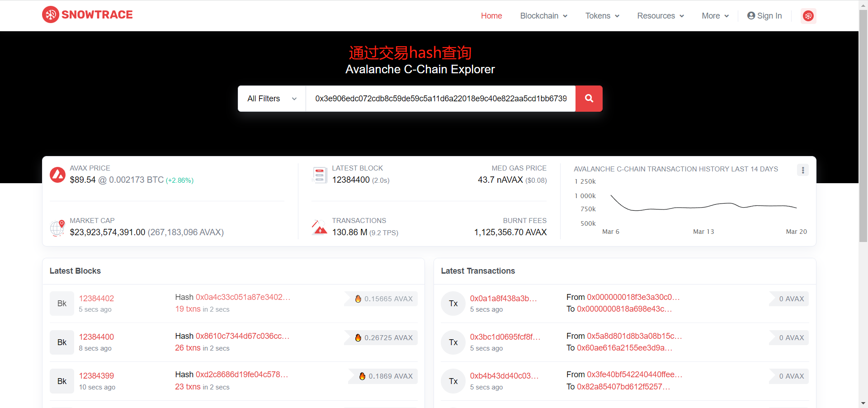
Task: Go to the Home tab
Action: tap(491, 16)
